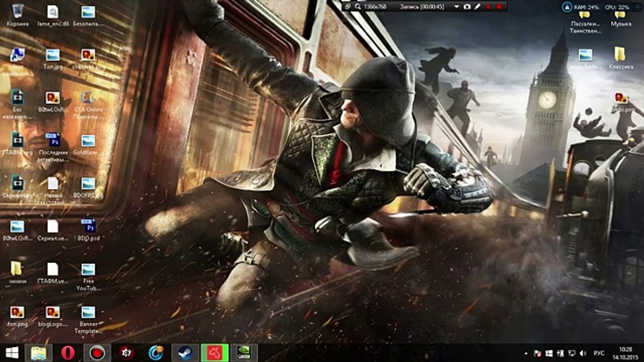Open the Nvidia GeForce icon in taskbar

244,352
